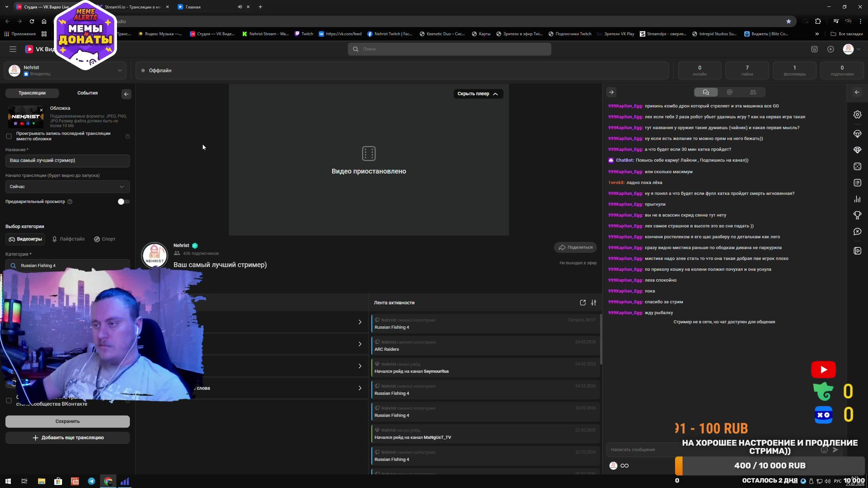This screenshot has height=488, width=868.
Task: Collapse player with Скрыть плеер
Action: pos(478,94)
